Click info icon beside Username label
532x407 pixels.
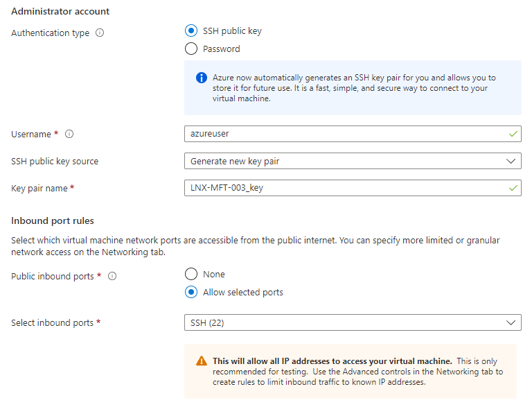(69, 135)
